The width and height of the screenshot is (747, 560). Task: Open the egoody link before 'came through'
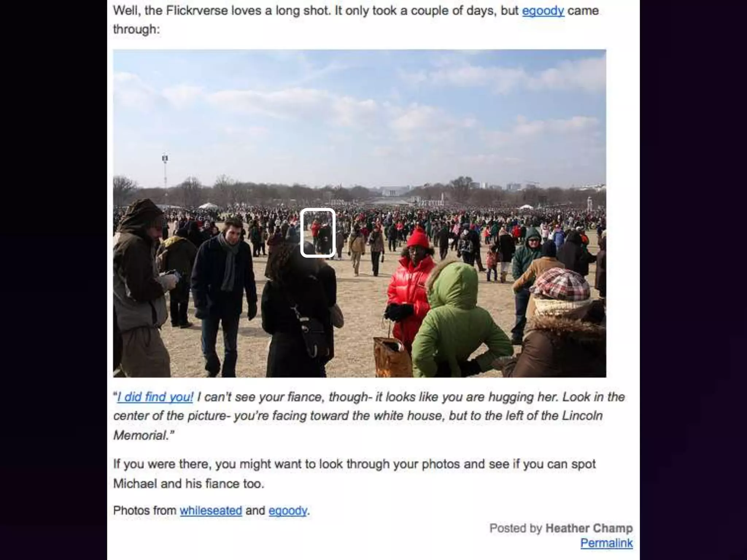pos(543,11)
